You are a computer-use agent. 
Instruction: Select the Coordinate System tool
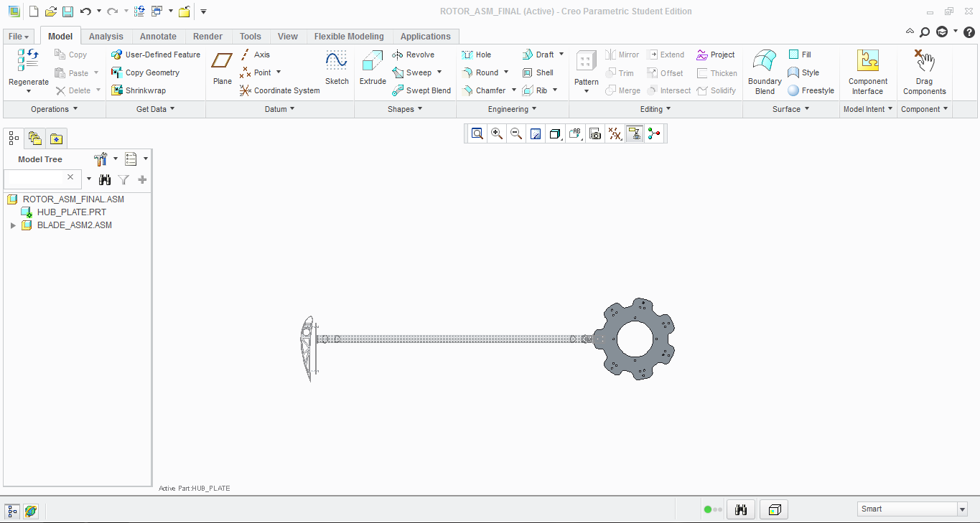pos(279,90)
